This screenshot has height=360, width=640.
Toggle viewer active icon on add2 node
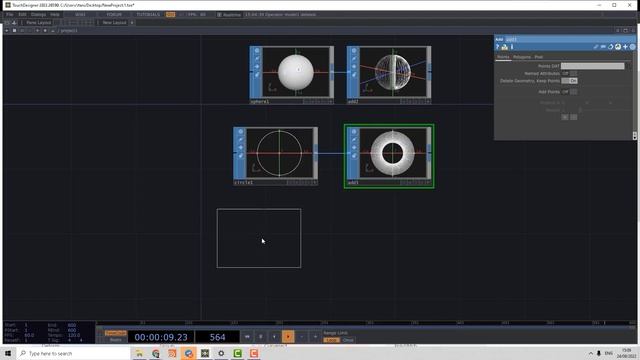354,51
